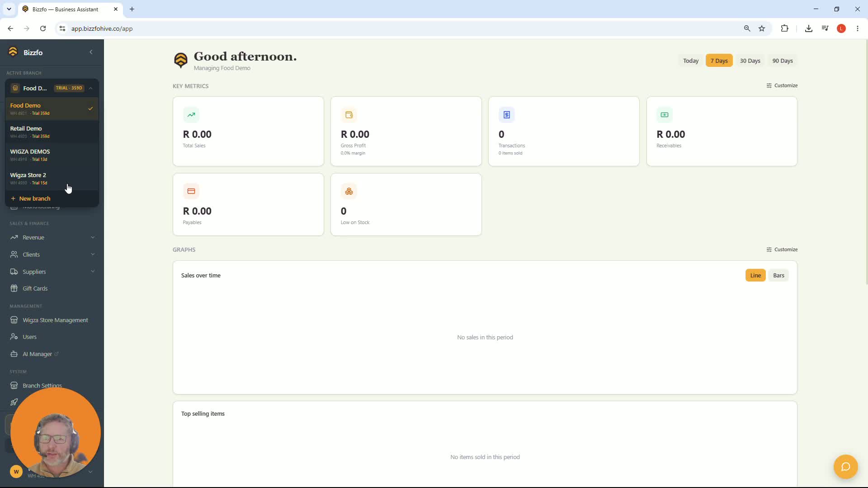Image resolution: width=868 pixels, height=488 pixels.
Task: Click the Total Sales trend icon
Action: point(191,115)
